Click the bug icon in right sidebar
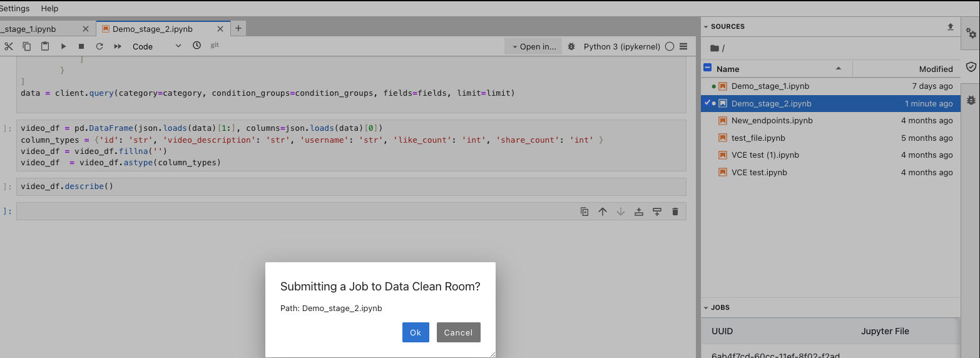This screenshot has height=358, width=980. (x=971, y=100)
